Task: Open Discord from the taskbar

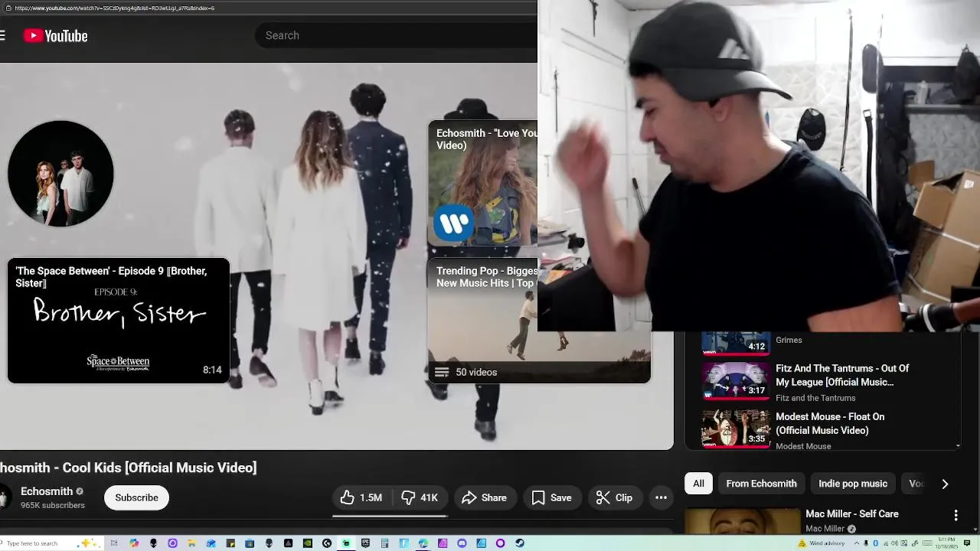Action: [x=462, y=543]
